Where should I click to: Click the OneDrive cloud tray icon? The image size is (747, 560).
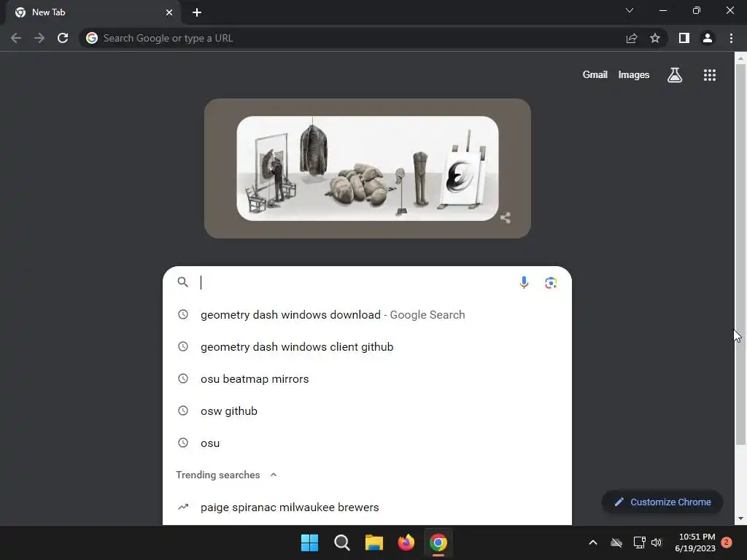(616, 542)
